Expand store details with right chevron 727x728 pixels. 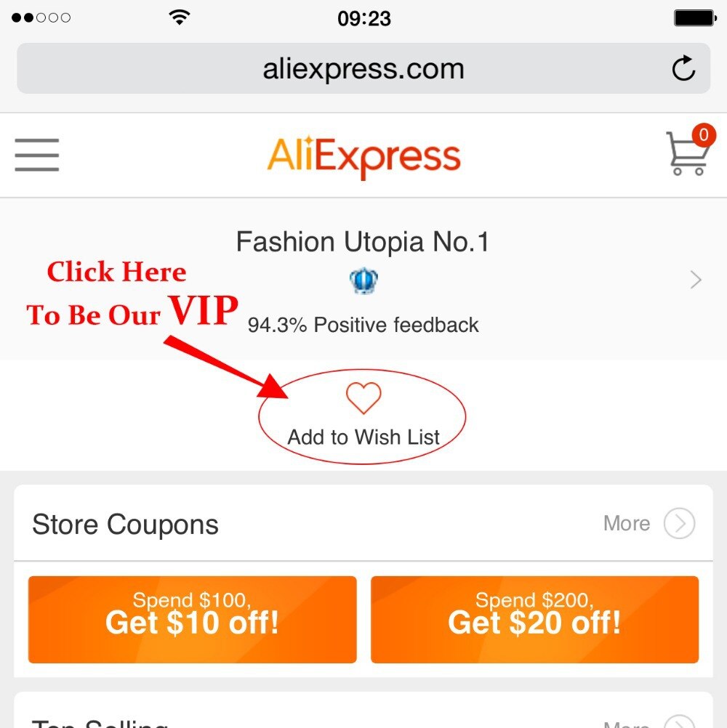pyautogui.click(x=696, y=280)
